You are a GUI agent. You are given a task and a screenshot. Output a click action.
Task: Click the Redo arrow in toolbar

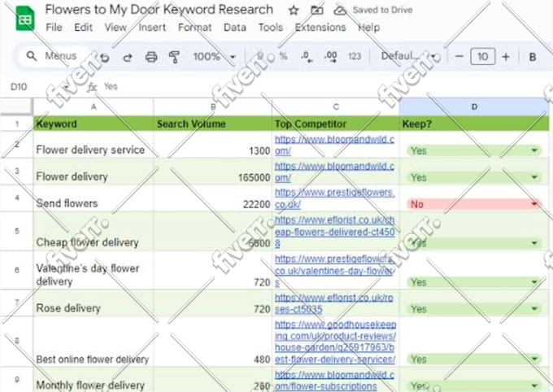[128, 57]
